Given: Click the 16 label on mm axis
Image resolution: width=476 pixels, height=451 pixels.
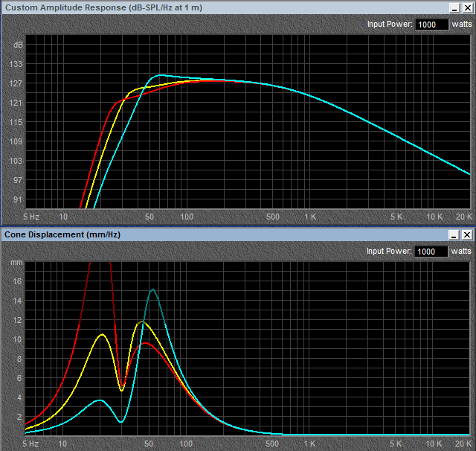Looking at the screenshot, I should pos(17,281).
